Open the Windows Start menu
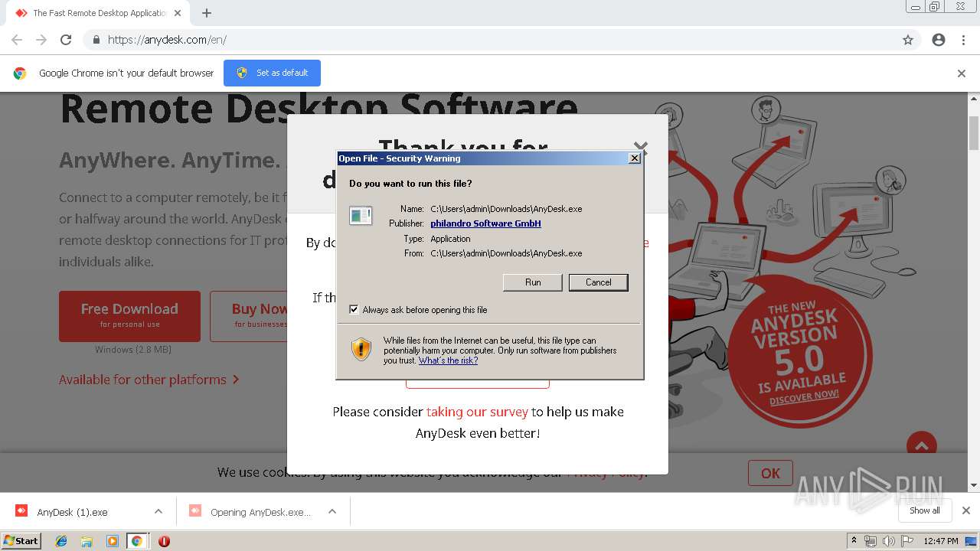This screenshot has width=980, height=551. [x=21, y=541]
